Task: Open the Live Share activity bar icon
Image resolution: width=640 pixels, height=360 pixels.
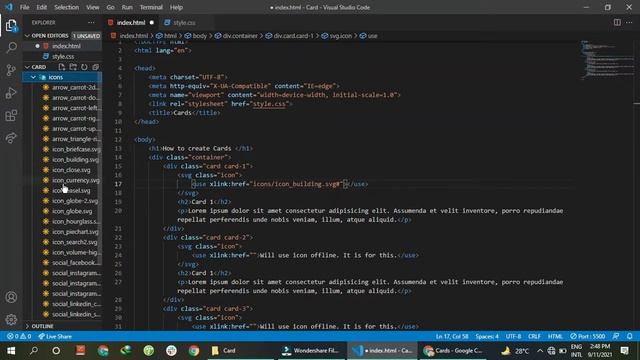Action: (11, 138)
